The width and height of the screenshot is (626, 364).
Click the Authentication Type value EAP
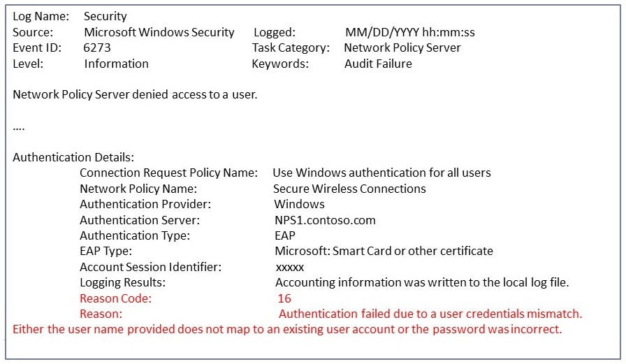click(285, 235)
